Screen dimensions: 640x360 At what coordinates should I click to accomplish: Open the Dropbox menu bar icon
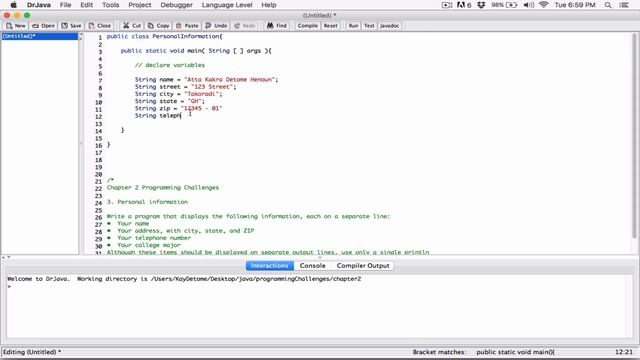coord(481,5)
